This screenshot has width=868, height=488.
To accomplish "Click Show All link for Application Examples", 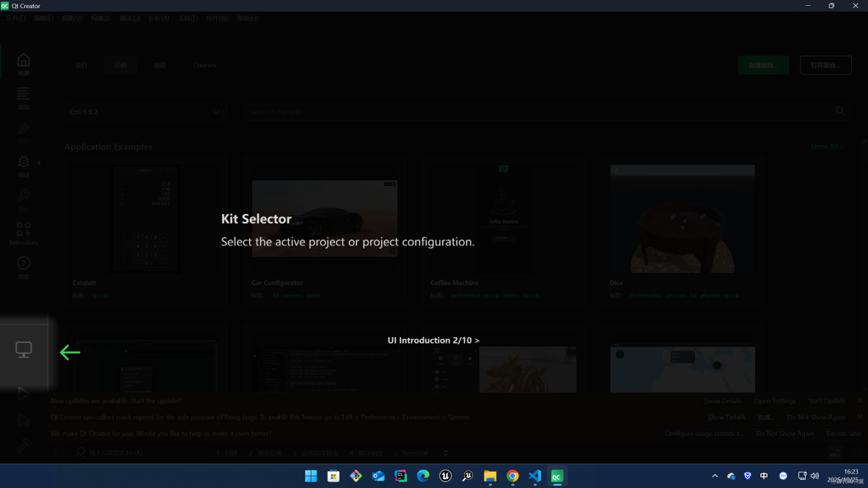I will [827, 147].
